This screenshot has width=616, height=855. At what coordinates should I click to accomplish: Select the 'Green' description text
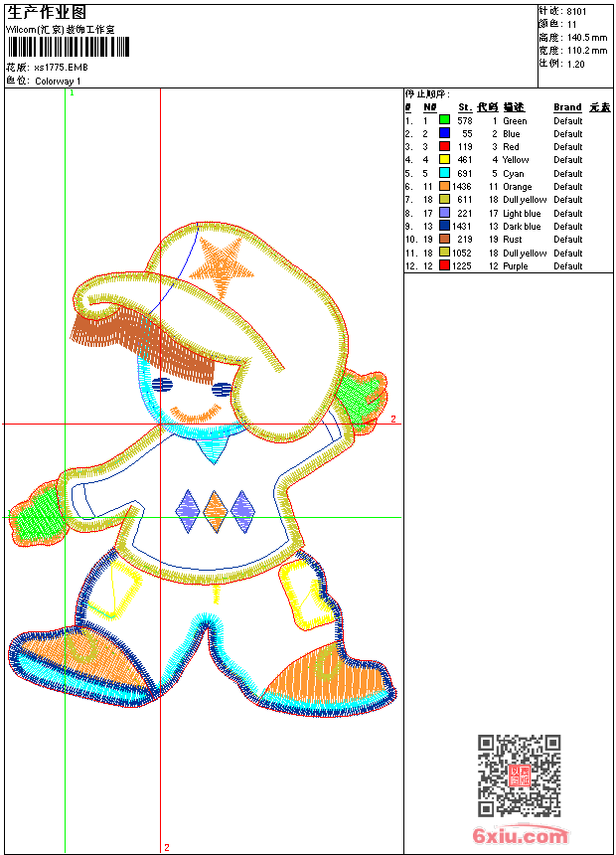click(515, 121)
